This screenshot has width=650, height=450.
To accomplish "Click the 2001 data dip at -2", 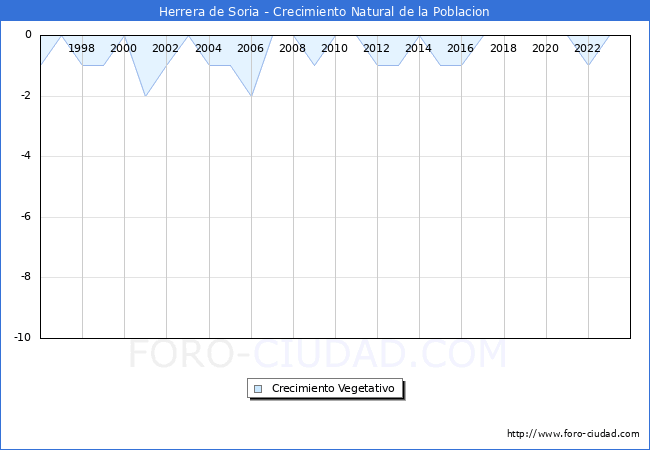I will [145, 96].
